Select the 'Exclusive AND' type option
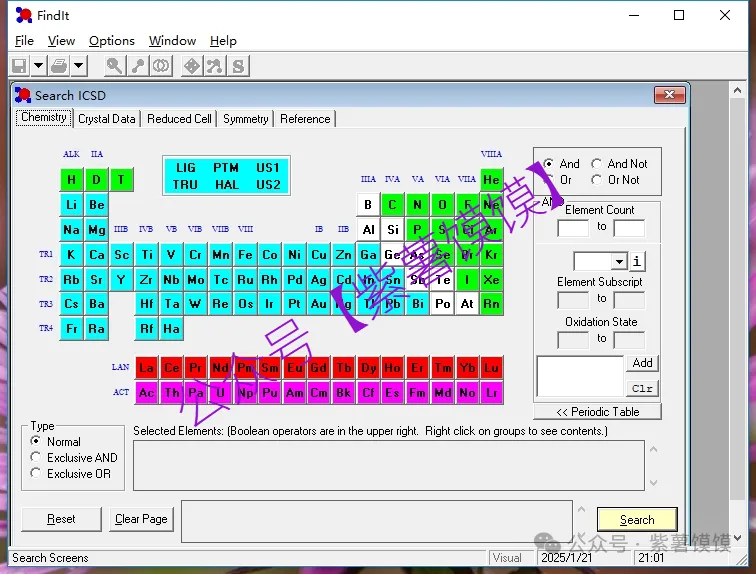Screen dimensions: 756x574 click(x=37, y=458)
